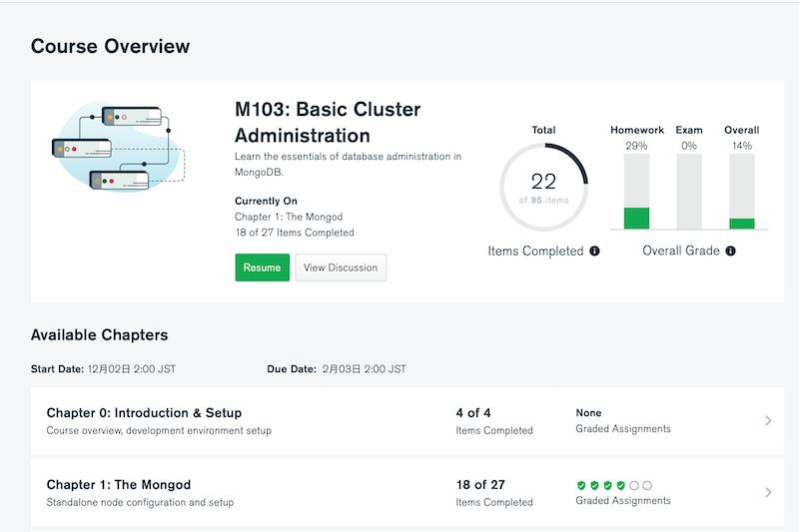
Task: Click the Course Overview heading
Action: coord(110,46)
